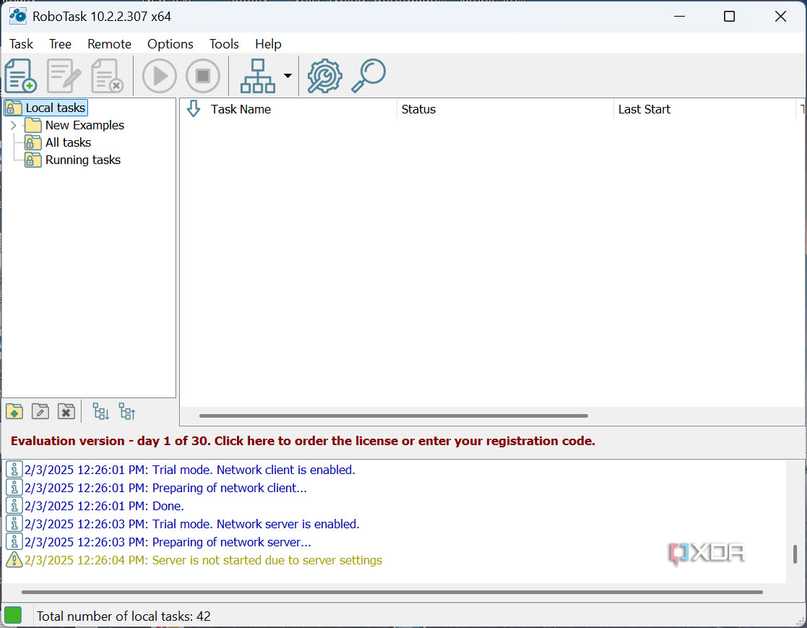Click the network hierarchy toolbar icon
807x628 pixels.
coord(258,76)
